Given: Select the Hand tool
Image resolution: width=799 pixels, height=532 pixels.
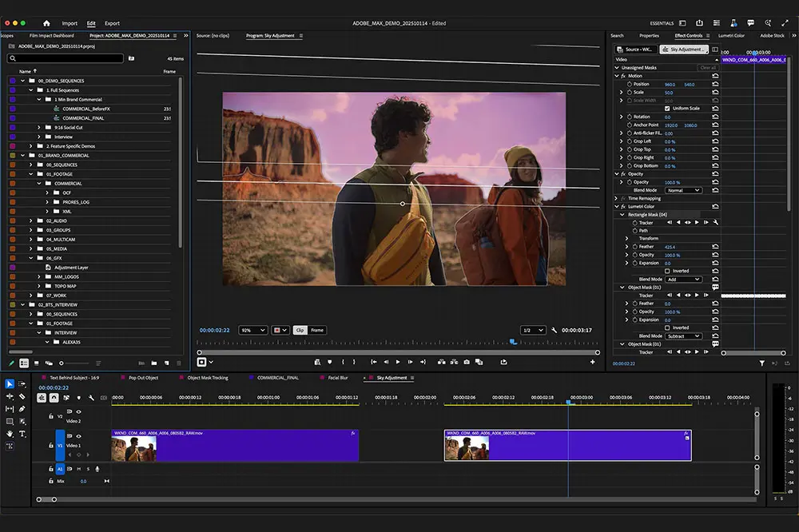Looking at the screenshot, I should tap(10, 433).
